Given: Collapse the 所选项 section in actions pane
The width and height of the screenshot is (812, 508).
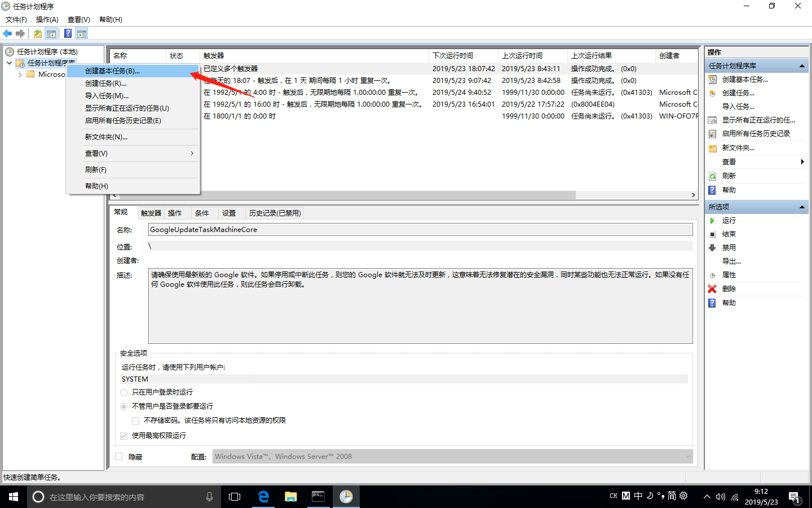Looking at the screenshot, I should 801,207.
